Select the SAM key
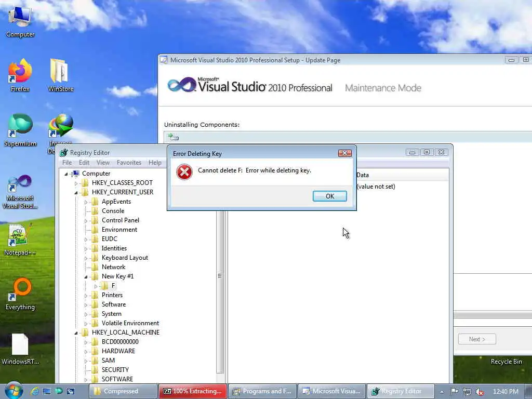 (108, 361)
